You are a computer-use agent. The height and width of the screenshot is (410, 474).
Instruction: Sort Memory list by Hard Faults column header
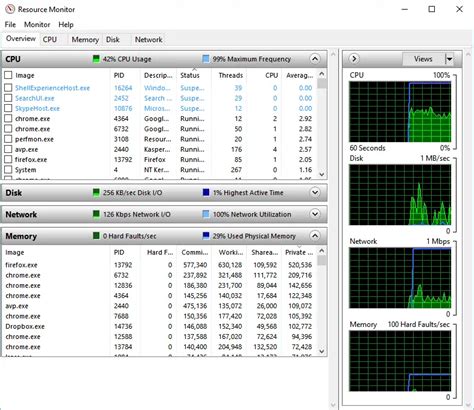pyautogui.click(x=159, y=252)
